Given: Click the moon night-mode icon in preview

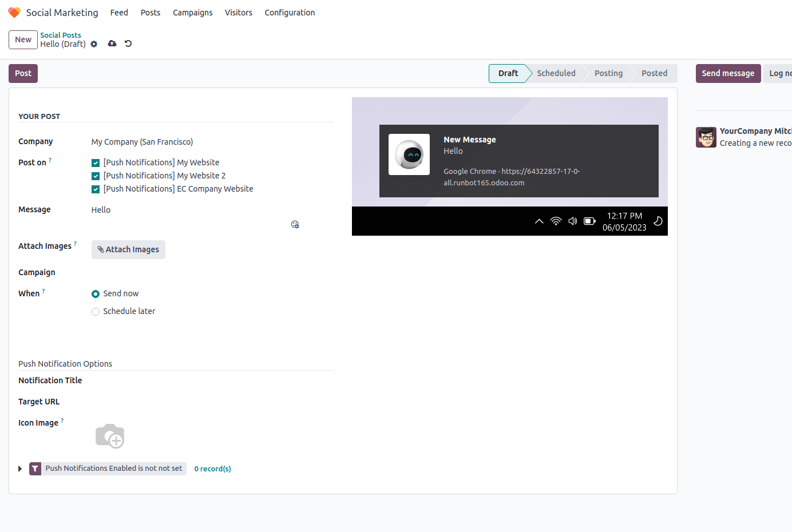Looking at the screenshot, I should pyautogui.click(x=658, y=221).
